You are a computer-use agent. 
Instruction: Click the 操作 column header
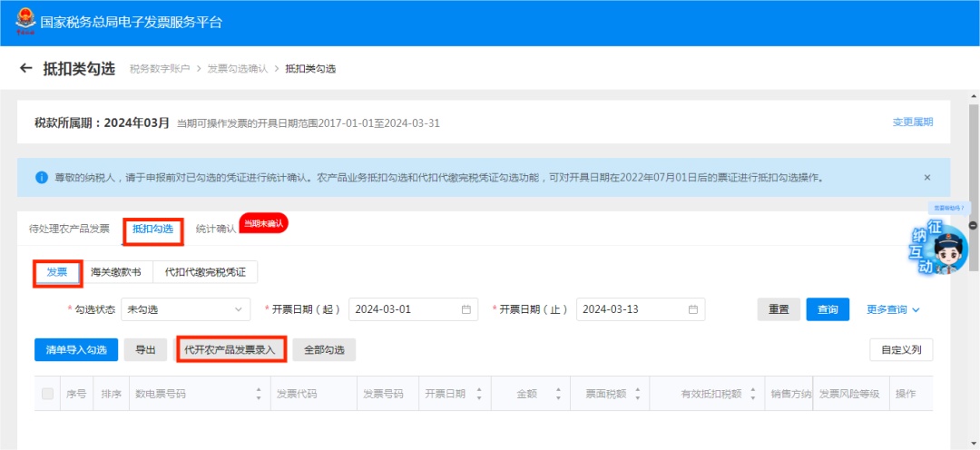906,394
